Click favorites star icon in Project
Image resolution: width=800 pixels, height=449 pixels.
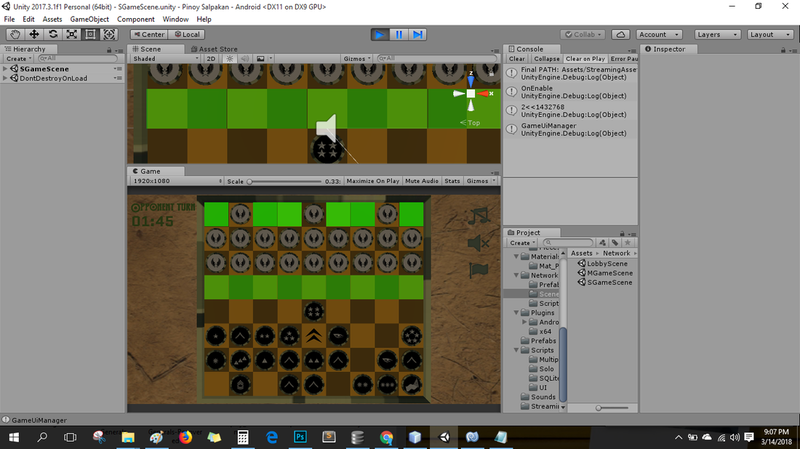[x=628, y=243]
